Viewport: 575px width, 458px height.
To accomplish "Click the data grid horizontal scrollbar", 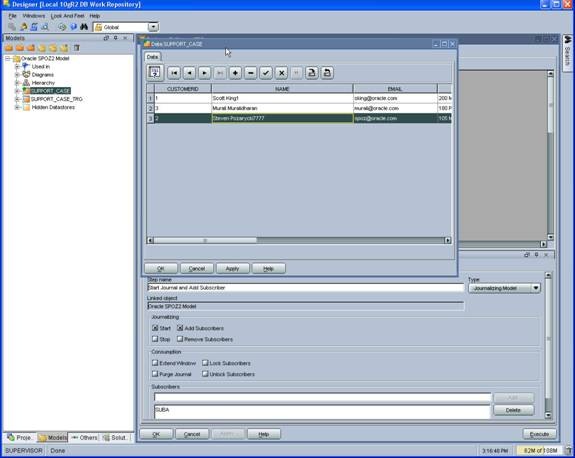I will [x=299, y=240].
